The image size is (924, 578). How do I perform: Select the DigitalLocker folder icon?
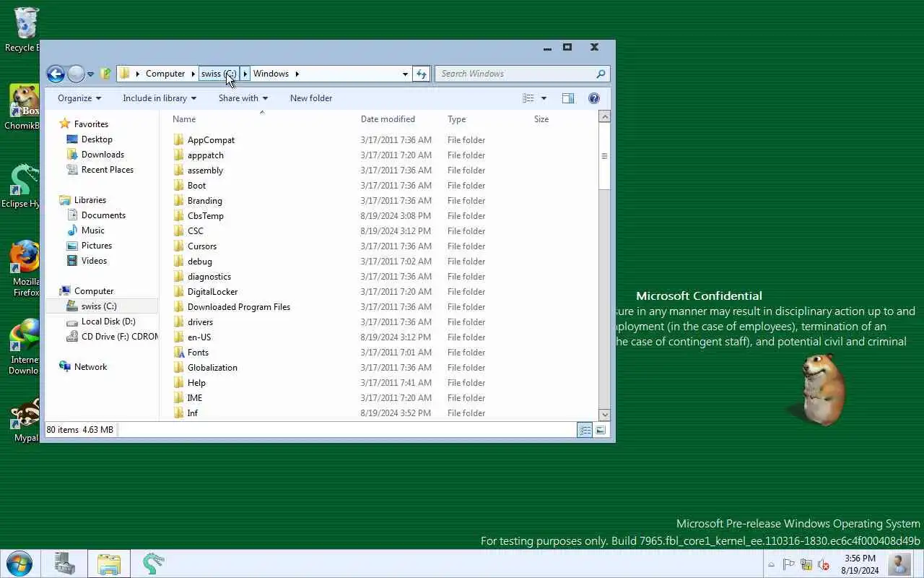(179, 292)
